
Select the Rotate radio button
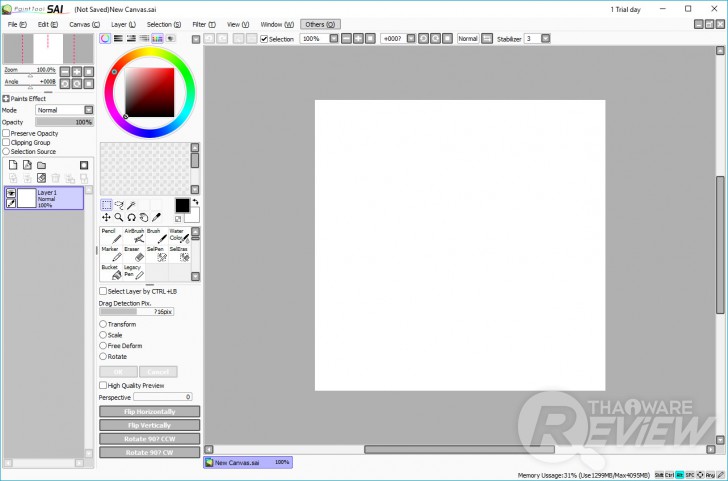point(103,357)
